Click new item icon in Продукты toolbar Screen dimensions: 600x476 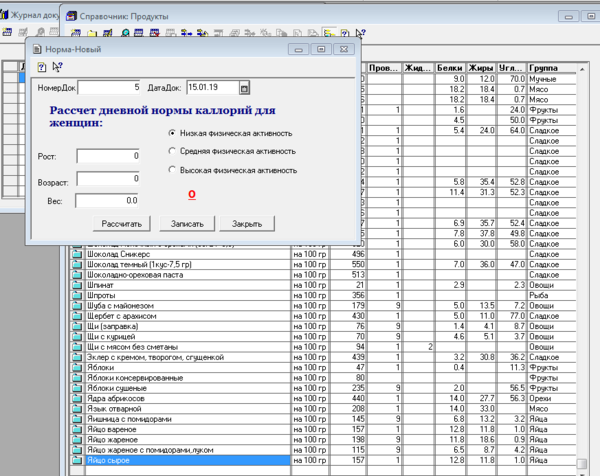76,33
